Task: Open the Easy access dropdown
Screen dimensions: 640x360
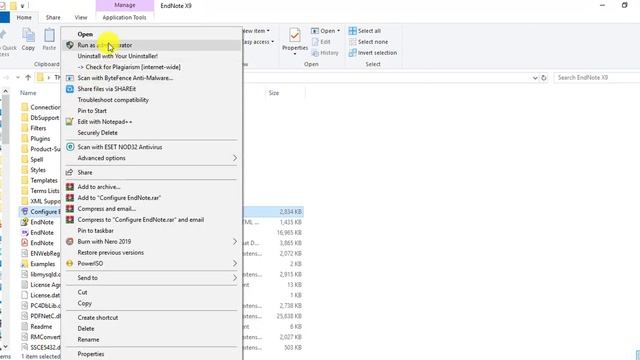Action: point(258,42)
